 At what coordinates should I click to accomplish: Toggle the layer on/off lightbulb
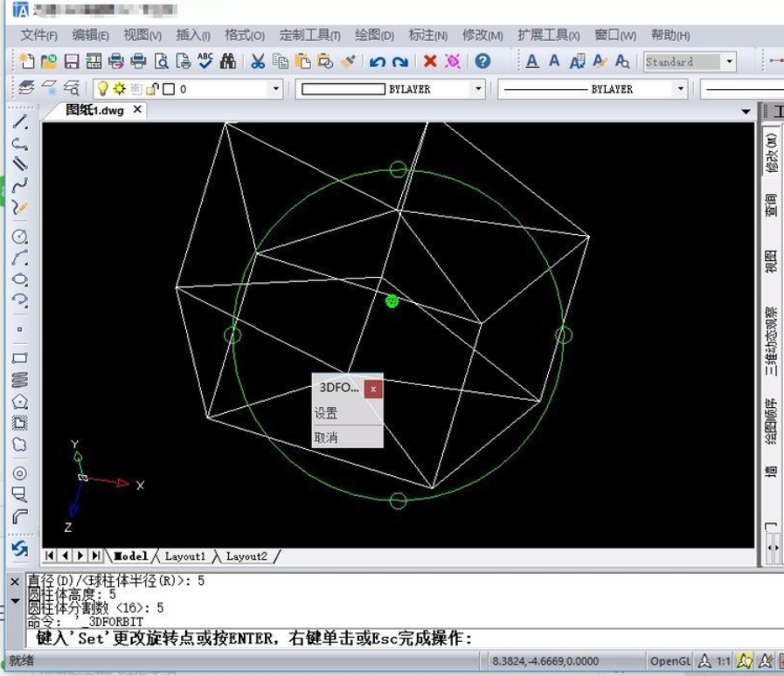tap(102, 88)
